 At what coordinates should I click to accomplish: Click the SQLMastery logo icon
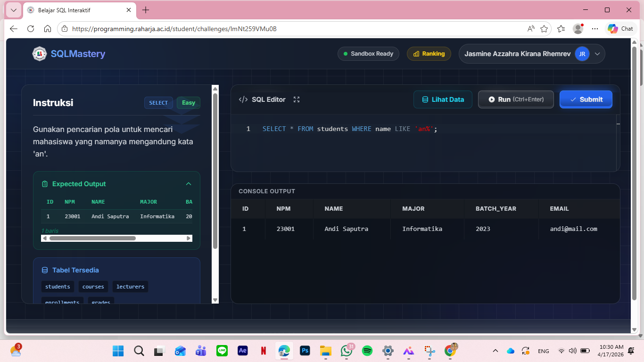coord(40,54)
